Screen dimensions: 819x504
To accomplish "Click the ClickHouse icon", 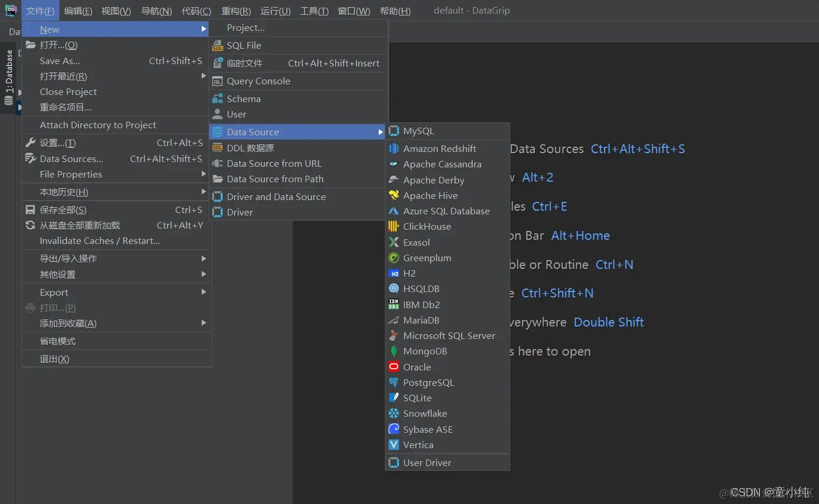I will click(x=394, y=226).
